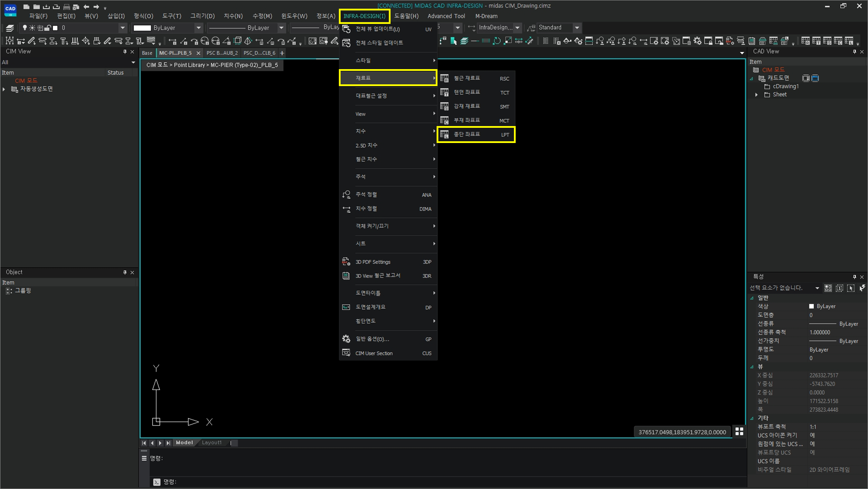868x489 pixels.
Task: Pin the CIM View panel
Action: [125, 51]
